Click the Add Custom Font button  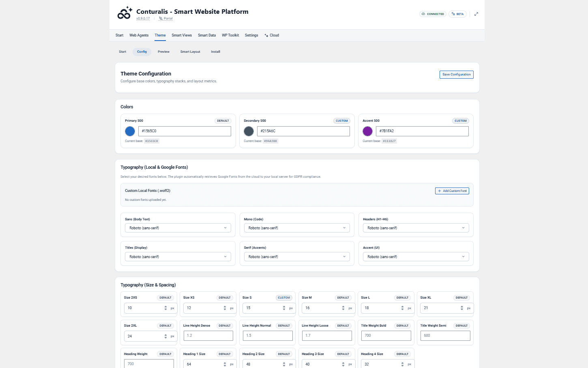(x=452, y=191)
